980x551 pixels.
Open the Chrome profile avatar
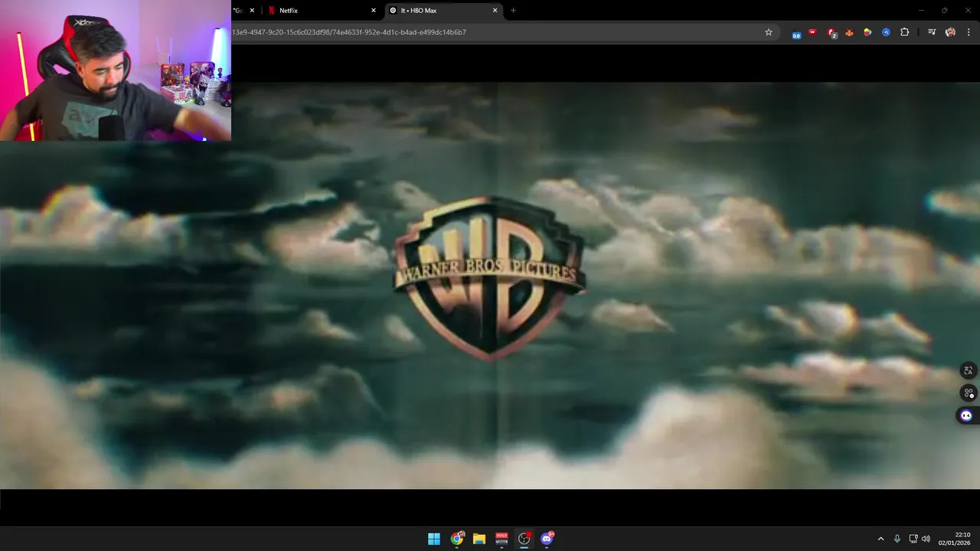[x=950, y=32]
